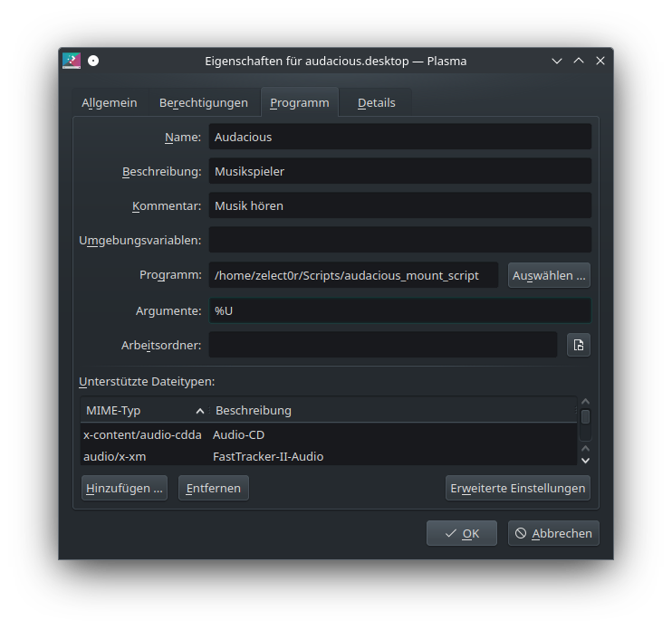Focus the Argumente field with %U
The height and width of the screenshot is (629, 672).
pyautogui.click(x=400, y=310)
